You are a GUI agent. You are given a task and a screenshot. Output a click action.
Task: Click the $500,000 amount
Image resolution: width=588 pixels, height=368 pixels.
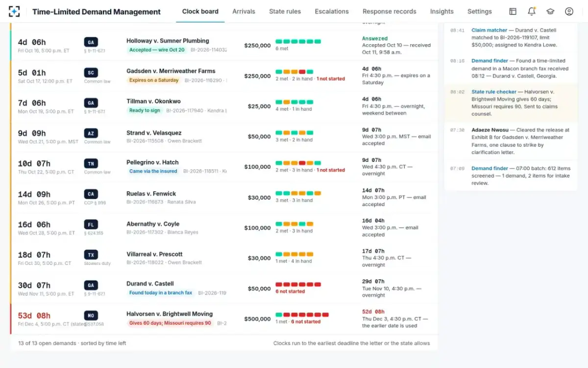[x=257, y=319]
